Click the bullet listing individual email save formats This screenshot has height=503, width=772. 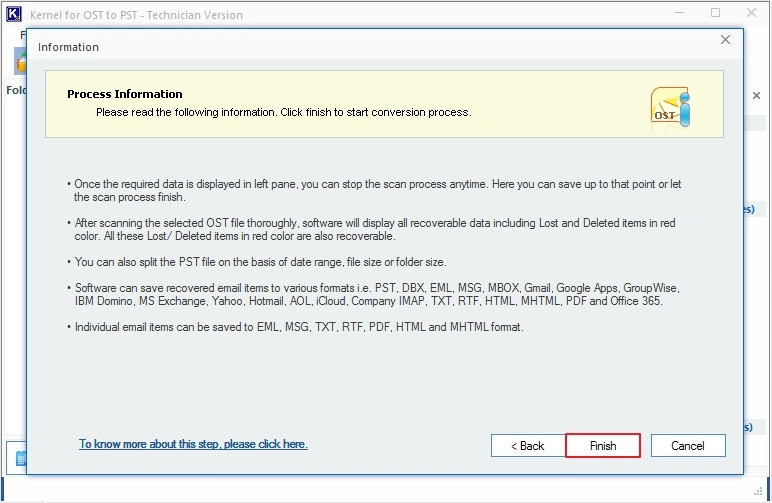(x=298, y=327)
